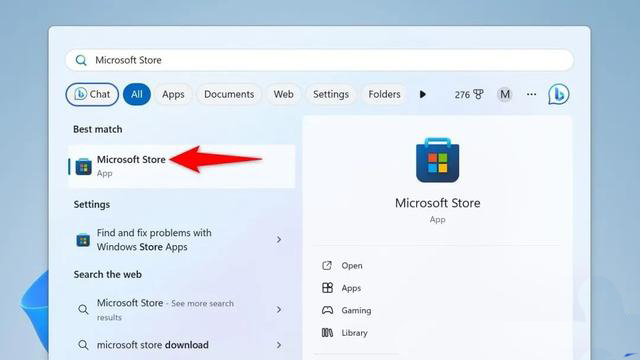Click the Gaming controller icon
The height and width of the screenshot is (360, 640).
click(327, 310)
